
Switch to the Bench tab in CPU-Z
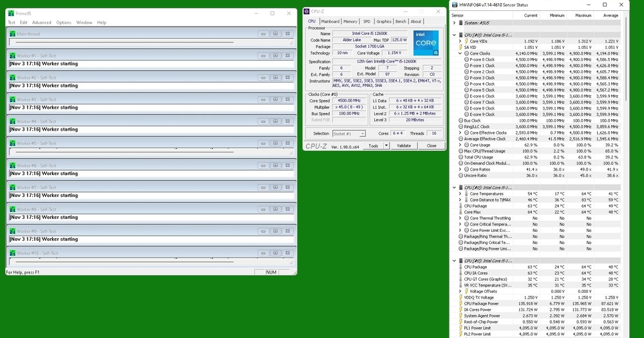click(x=401, y=21)
